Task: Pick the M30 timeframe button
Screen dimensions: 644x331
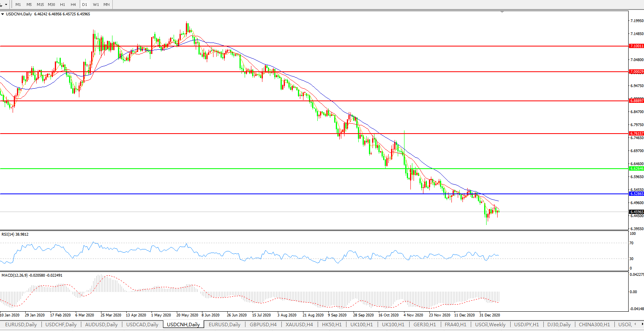Action: 51,5
